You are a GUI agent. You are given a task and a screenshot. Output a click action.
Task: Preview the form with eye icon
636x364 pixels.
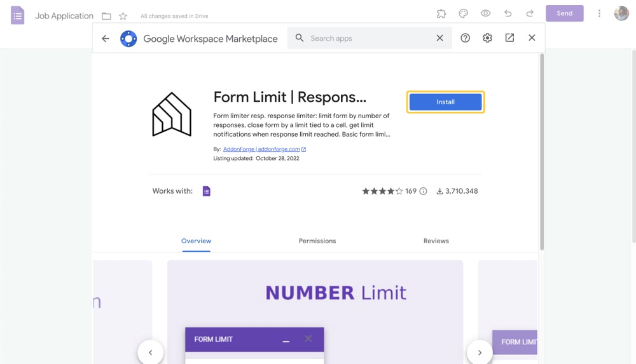click(485, 13)
